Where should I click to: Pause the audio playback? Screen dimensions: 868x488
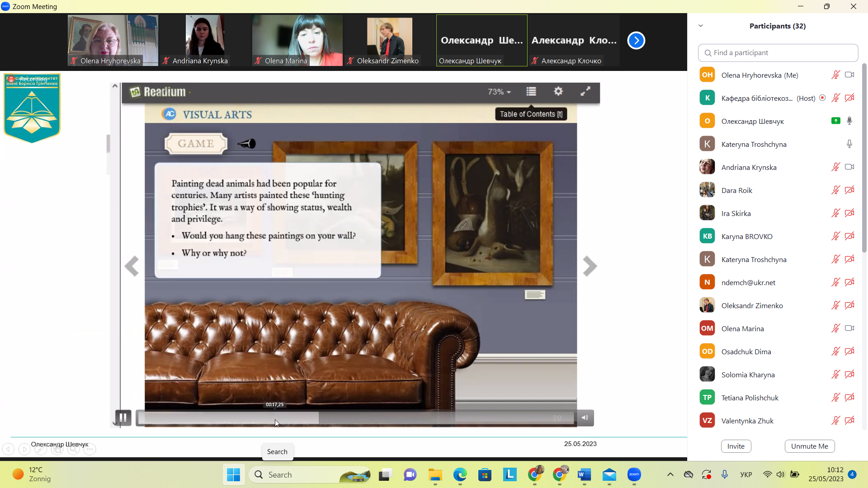click(123, 418)
